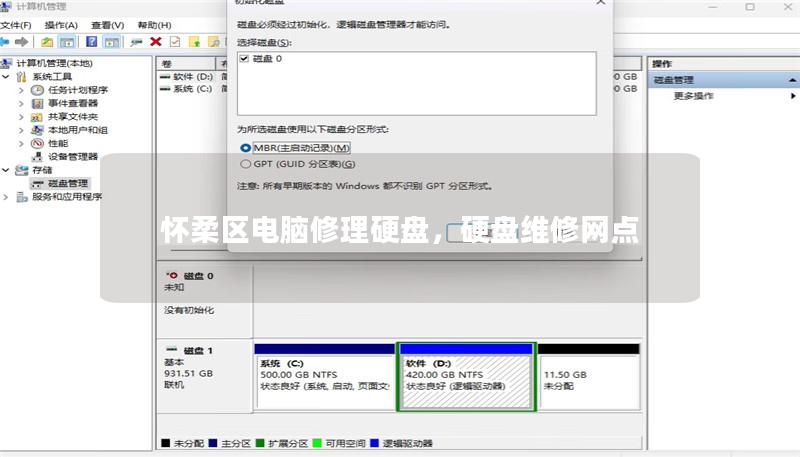Open the 查看(V) menu
Screen dimensions: 800x457
[107, 25]
